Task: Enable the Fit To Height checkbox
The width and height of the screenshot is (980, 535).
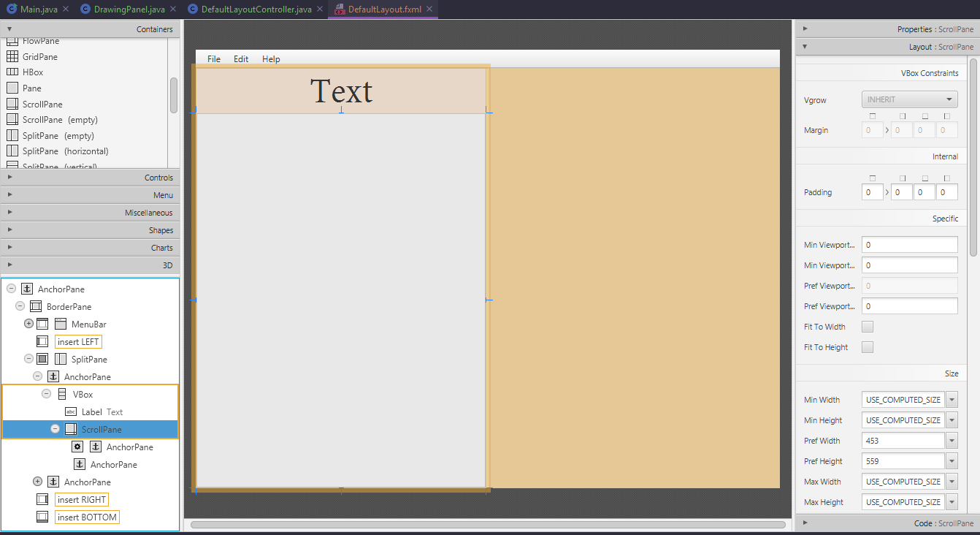Action: [x=868, y=346]
